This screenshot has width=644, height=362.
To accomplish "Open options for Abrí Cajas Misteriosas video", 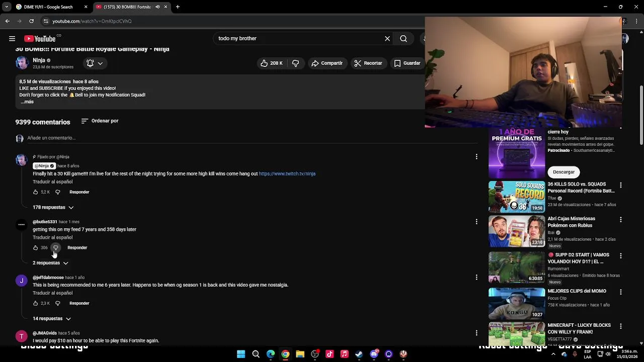I will click(620, 220).
